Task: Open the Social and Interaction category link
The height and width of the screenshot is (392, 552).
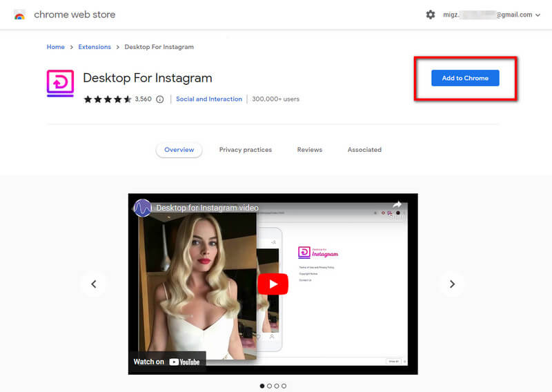Action: [209, 99]
